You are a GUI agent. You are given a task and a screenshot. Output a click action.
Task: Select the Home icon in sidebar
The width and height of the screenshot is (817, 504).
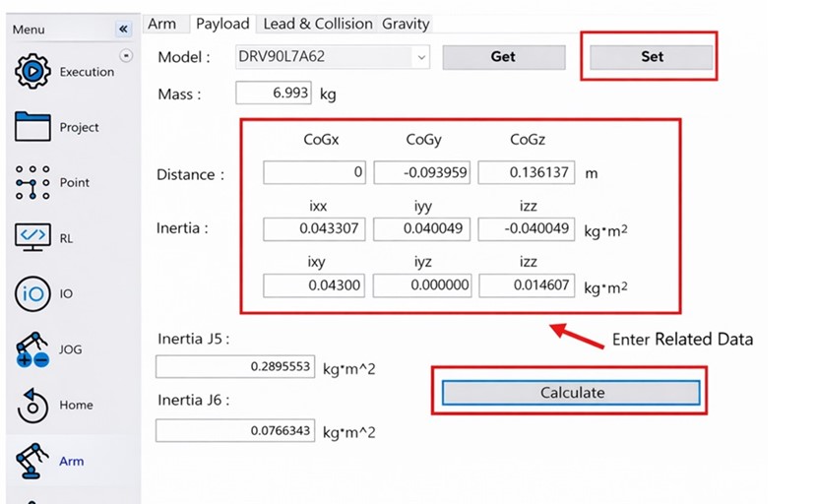point(32,405)
